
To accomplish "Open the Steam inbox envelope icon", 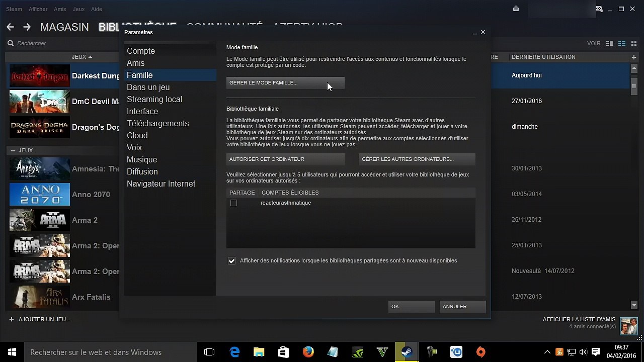I will [x=516, y=9].
